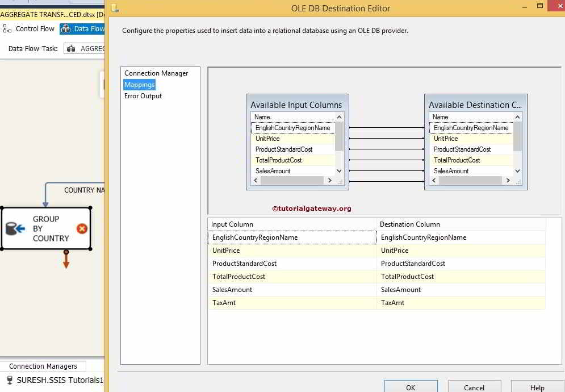Click OK to apply the mappings
Image resolution: width=565 pixels, height=392 pixels.
[x=411, y=386]
